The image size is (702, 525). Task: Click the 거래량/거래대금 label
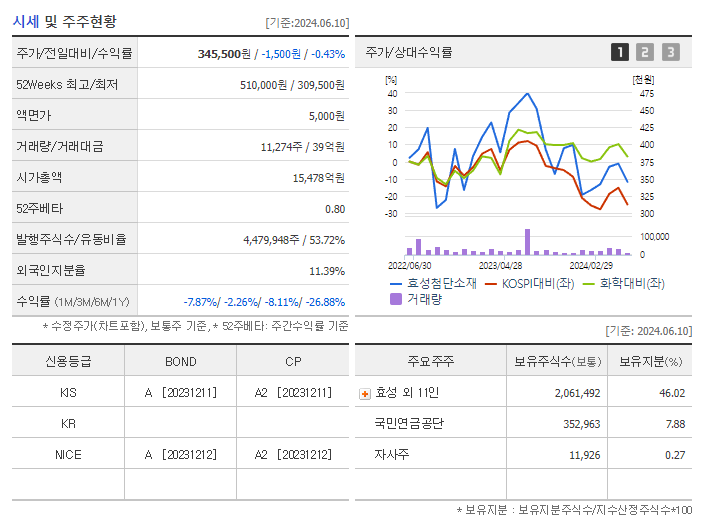point(60,146)
